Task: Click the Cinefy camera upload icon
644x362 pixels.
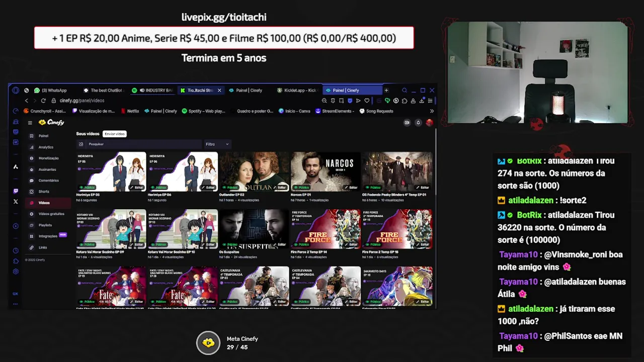Action: tap(407, 123)
